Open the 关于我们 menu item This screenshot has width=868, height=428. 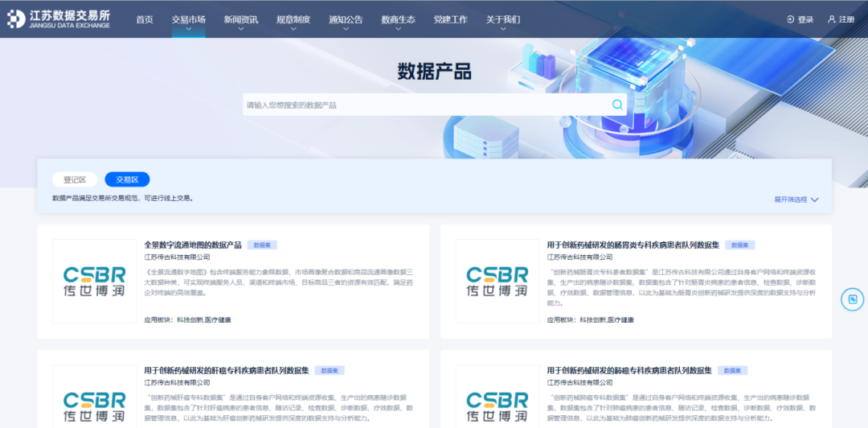[x=503, y=20]
